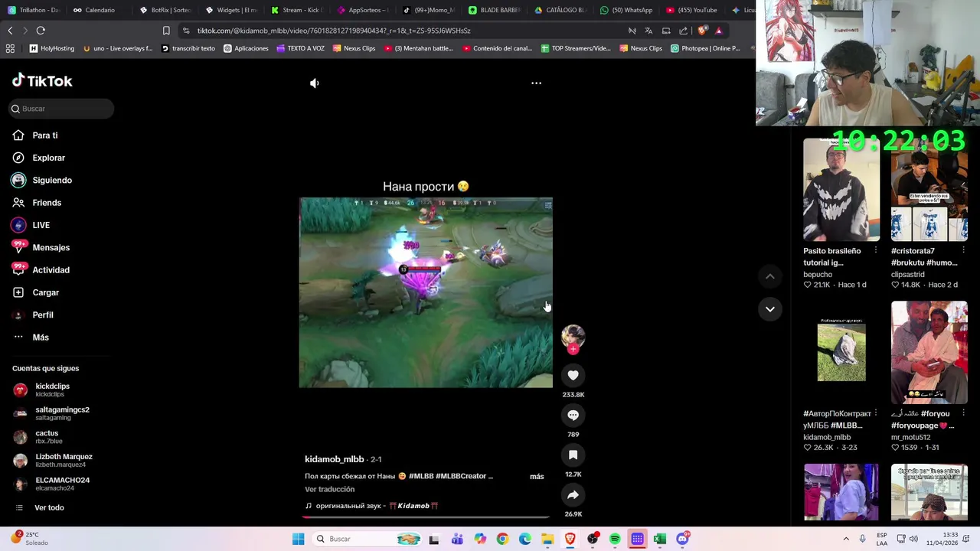Expand followed accounts with Ver todo
Image resolution: width=980 pixels, height=551 pixels.
coord(48,507)
